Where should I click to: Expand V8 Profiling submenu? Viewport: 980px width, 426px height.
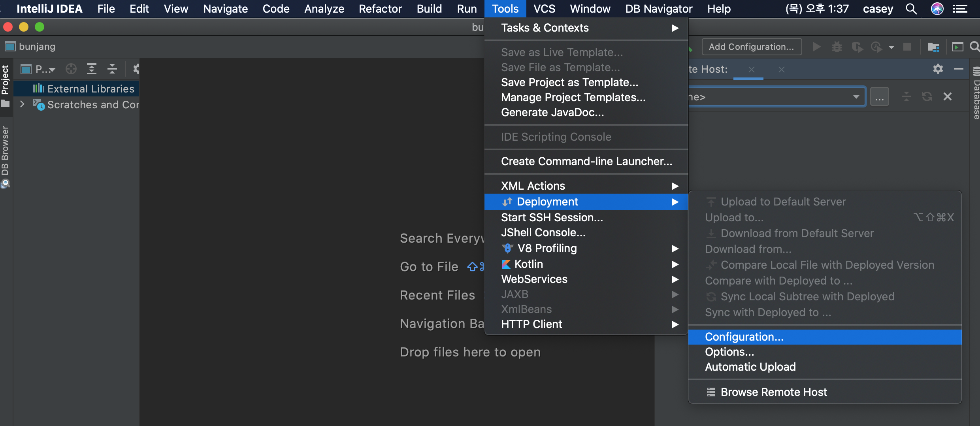(x=586, y=248)
